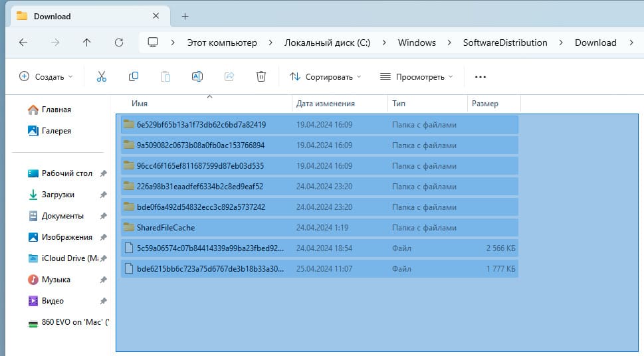This screenshot has height=356, width=644.
Task: Cut selected items with scissors icon
Action: click(x=102, y=76)
